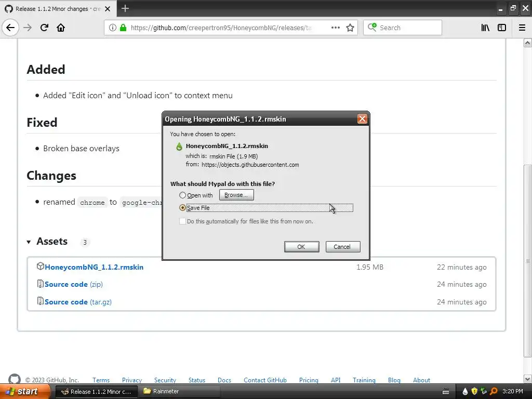Switch to the Release 1.1.2 Minor changes tab
Image resolution: width=532 pixels, height=399 pixels.
58,9
